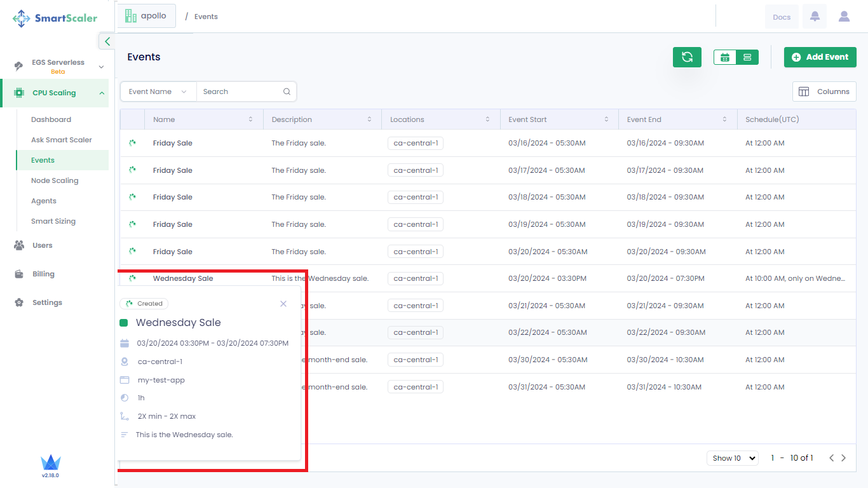This screenshot has width=868, height=488.
Task: Sort the table by Event Start column
Action: 606,119
